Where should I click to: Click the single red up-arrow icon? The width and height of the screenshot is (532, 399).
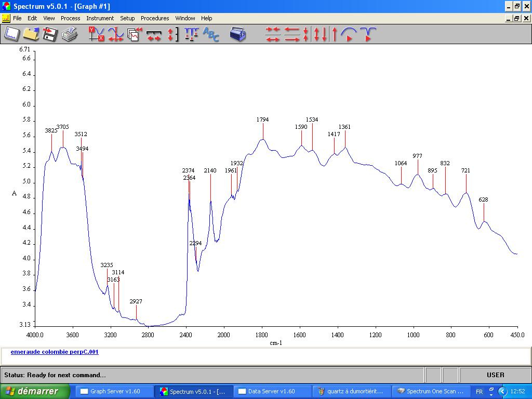tap(335, 34)
